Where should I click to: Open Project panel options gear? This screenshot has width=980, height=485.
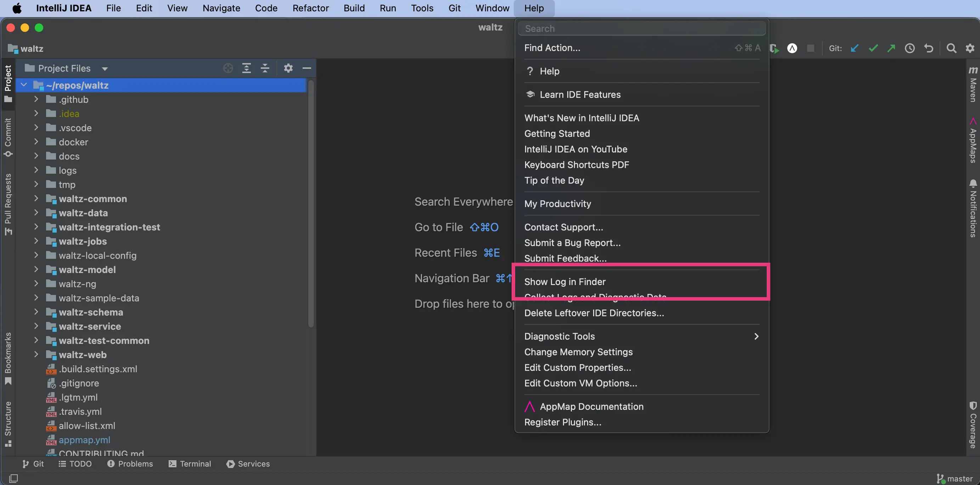point(288,68)
